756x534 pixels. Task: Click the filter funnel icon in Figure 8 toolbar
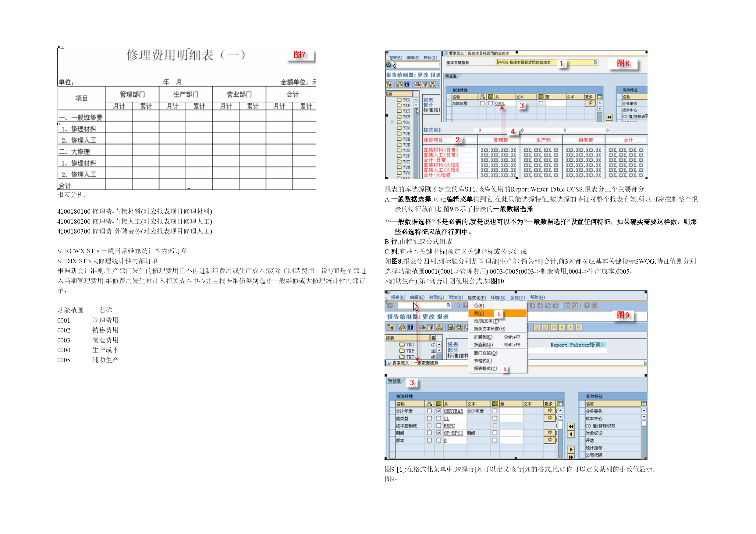(x=425, y=85)
